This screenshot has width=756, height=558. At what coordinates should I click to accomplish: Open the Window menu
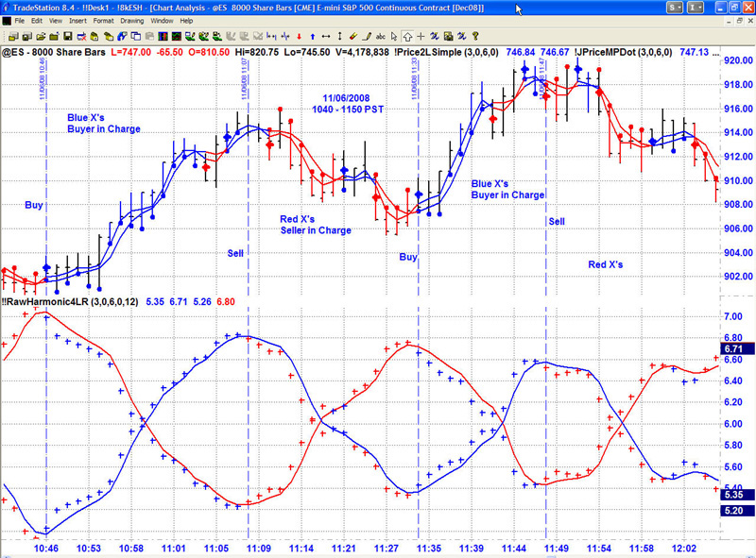[x=162, y=21]
